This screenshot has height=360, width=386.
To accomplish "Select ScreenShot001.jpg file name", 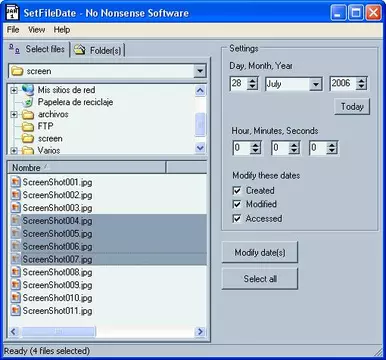I will click(x=57, y=182).
